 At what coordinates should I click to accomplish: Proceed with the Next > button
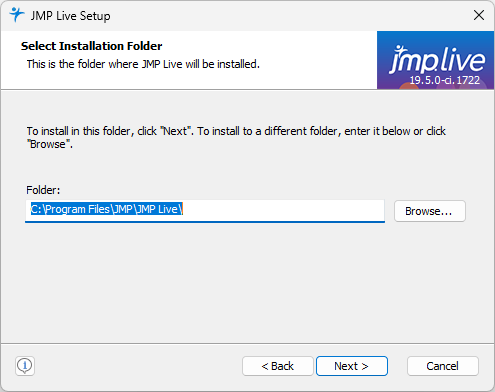[x=352, y=366]
